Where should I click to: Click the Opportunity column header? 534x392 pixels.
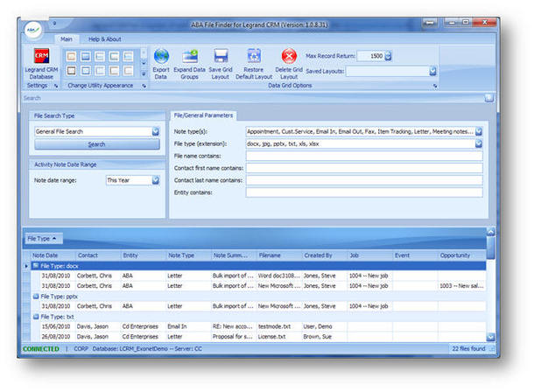pyautogui.click(x=461, y=255)
